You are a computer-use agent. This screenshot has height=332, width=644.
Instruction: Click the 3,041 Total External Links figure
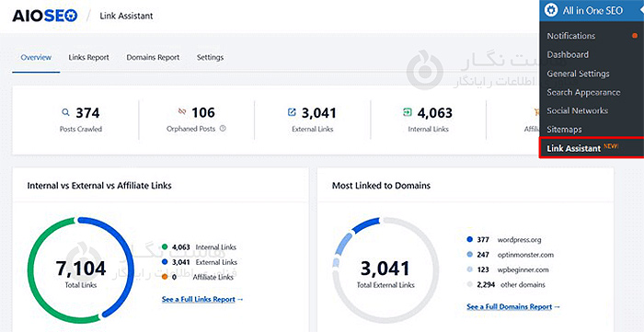[385, 269]
